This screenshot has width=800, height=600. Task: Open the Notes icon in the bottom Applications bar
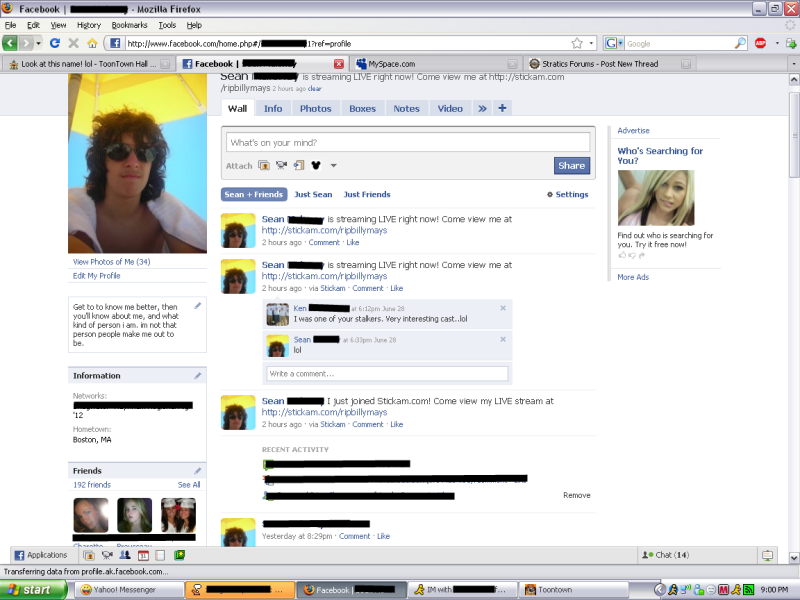160,555
